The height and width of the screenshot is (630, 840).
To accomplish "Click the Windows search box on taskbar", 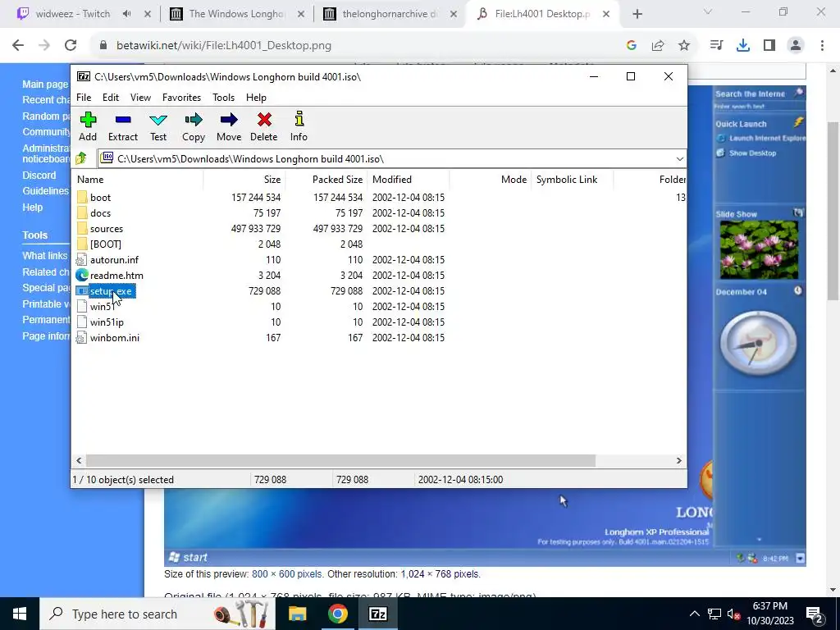I will pyautogui.click(x=157, y=614).
